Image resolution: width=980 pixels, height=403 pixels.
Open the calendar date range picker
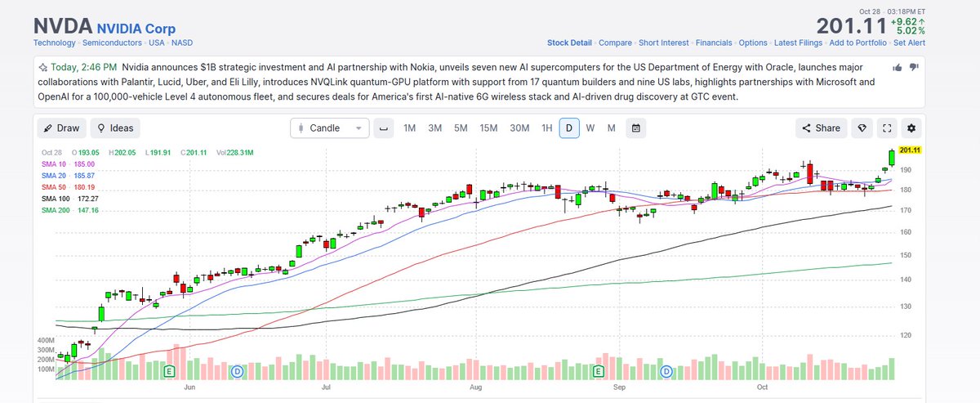[x=636, y=128]
